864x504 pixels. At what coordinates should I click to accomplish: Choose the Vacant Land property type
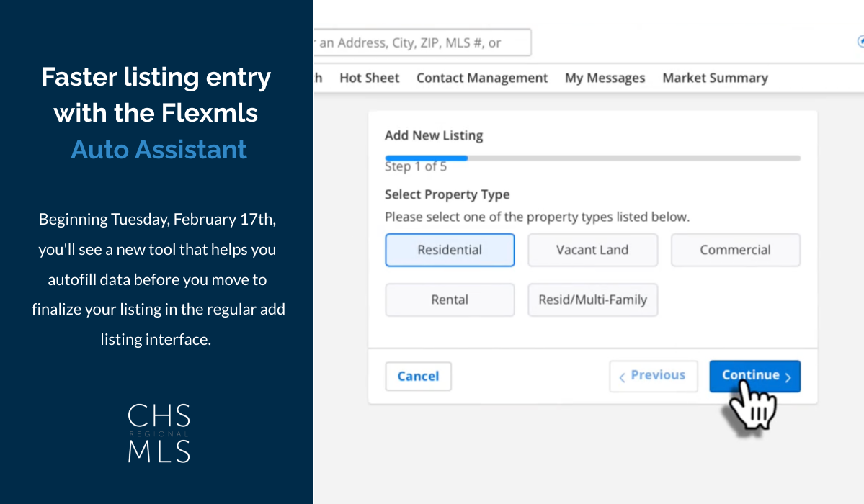coord(592,250)
